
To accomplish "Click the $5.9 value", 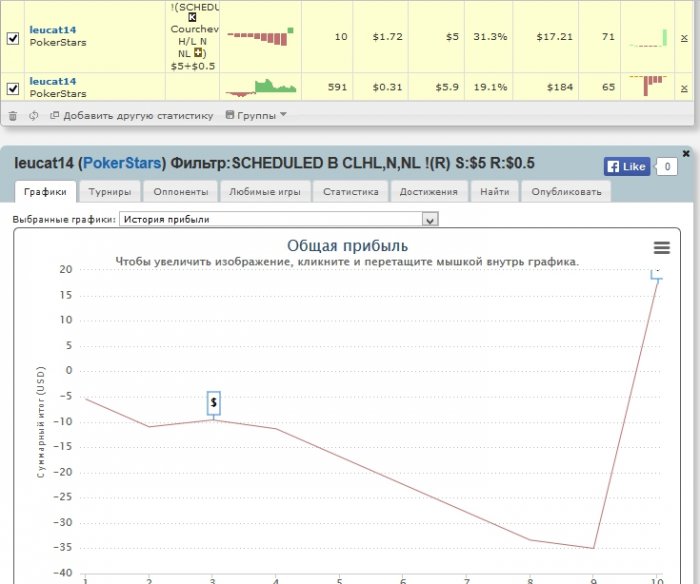I will pos(447,87).
